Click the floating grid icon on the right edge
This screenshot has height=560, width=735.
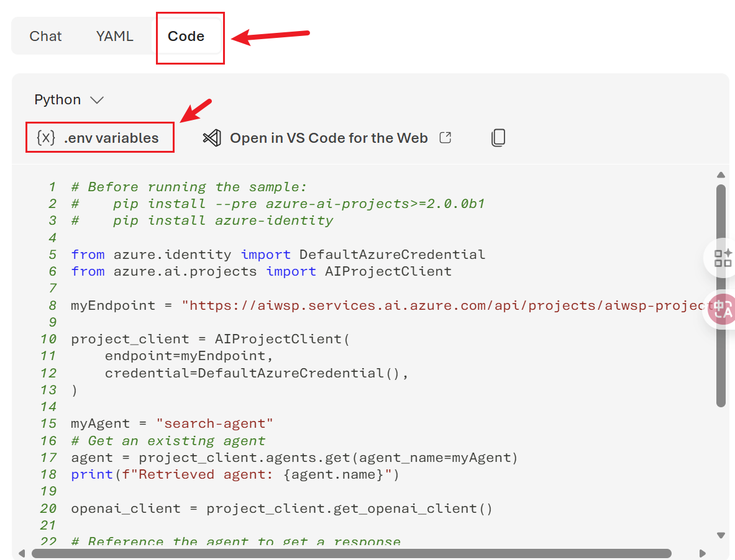coord(723,258)
